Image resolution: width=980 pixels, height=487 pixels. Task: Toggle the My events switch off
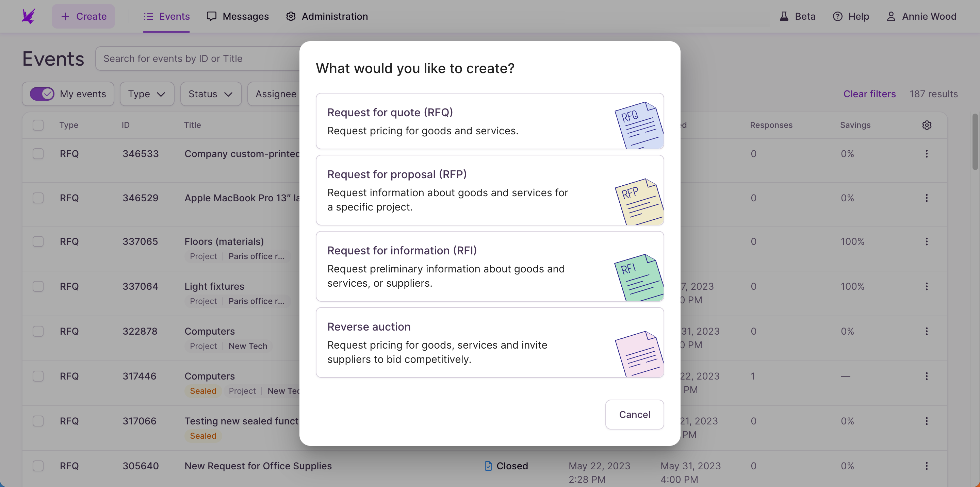tap(42, 94)
